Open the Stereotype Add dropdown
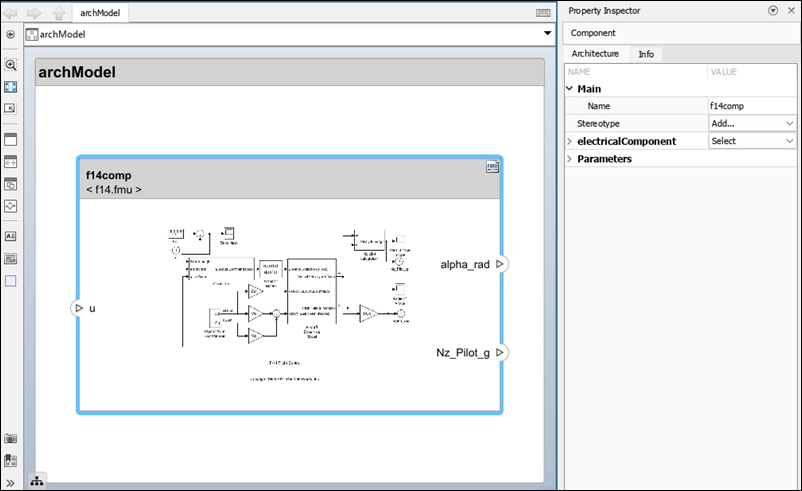This screenshot has height=491, width=802. point(751,123)
